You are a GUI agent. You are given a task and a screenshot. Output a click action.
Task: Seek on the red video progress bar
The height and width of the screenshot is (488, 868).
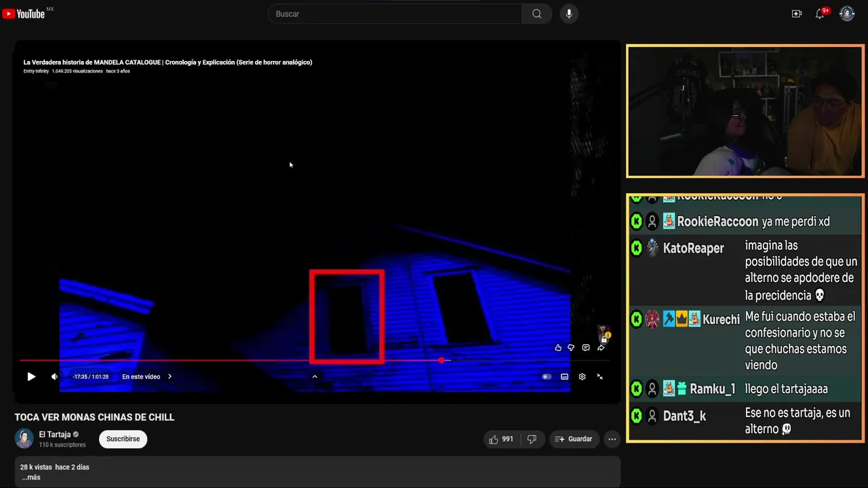pos(315,361)
